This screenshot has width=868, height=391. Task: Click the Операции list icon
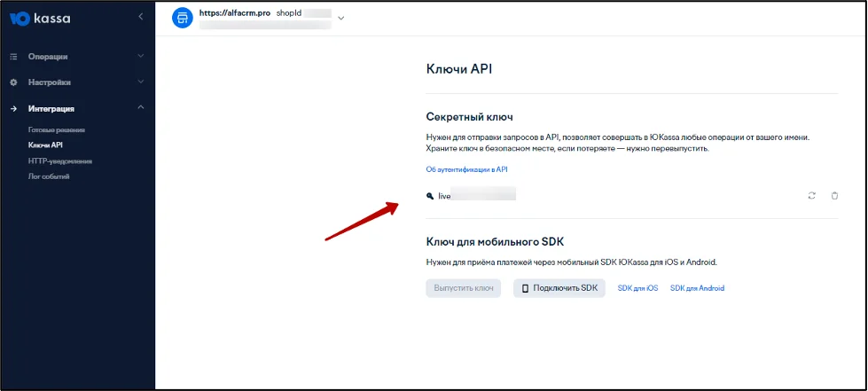coord(14,57)
